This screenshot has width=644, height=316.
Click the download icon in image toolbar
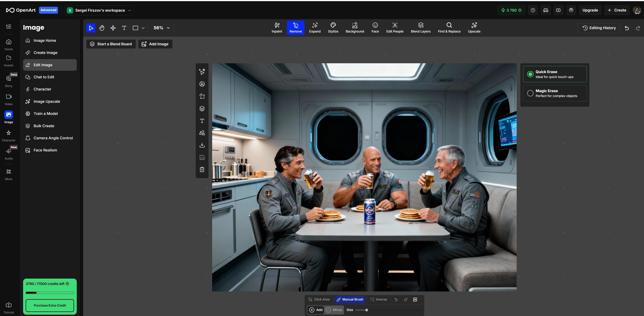202,145
